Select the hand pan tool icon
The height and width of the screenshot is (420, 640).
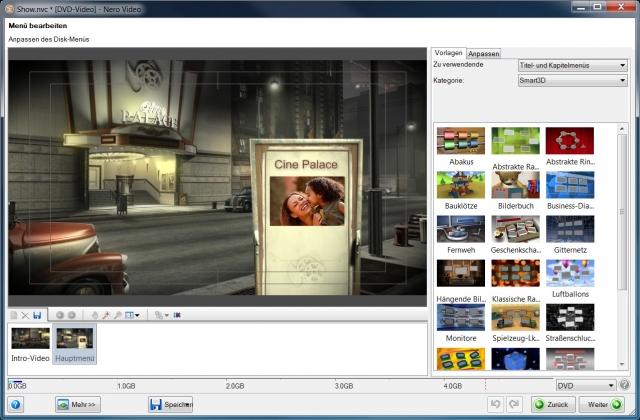(x=95, y=315)
